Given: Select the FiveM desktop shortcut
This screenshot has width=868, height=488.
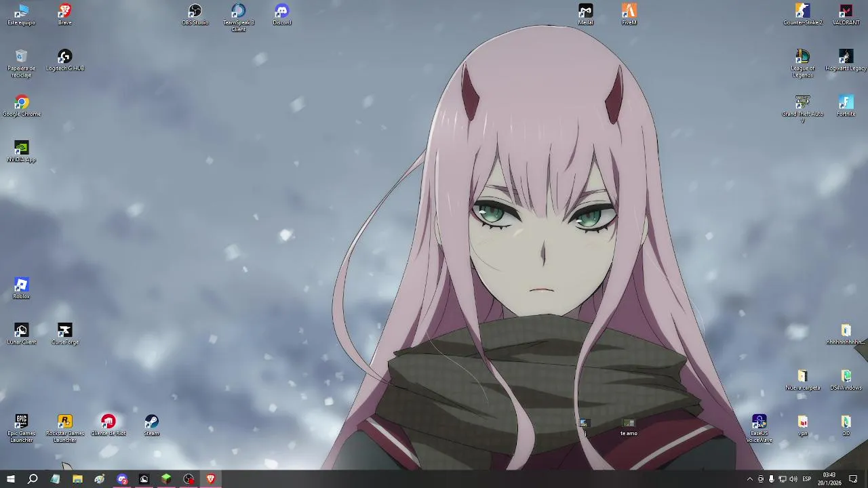Looking at the screenshot, I should click(629, 15).
